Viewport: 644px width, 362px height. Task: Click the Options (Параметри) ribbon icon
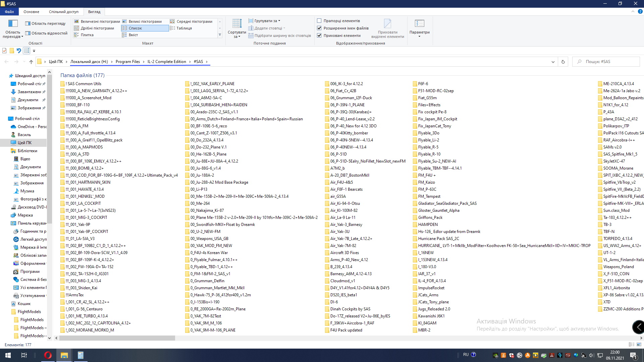tap(419, 24)
